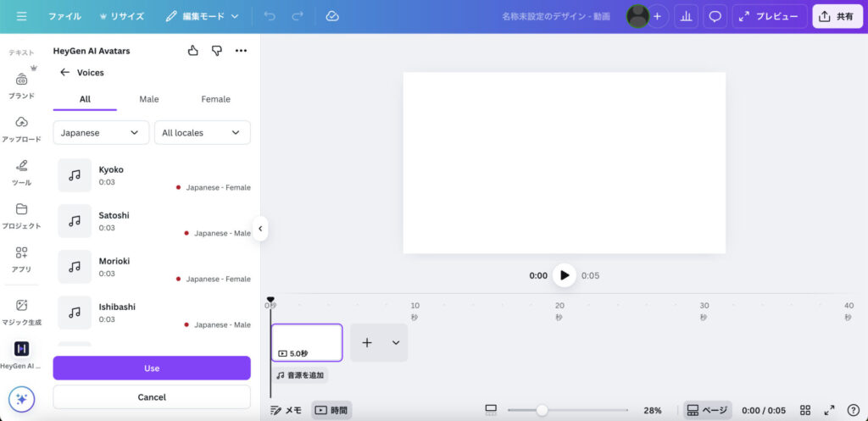Select the Male voices tab
This screenshot has width=868, height=421.
coord(149,99)
